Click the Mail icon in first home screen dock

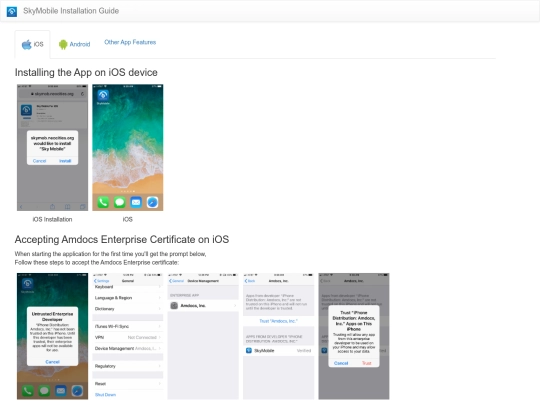tap(136, 202)
